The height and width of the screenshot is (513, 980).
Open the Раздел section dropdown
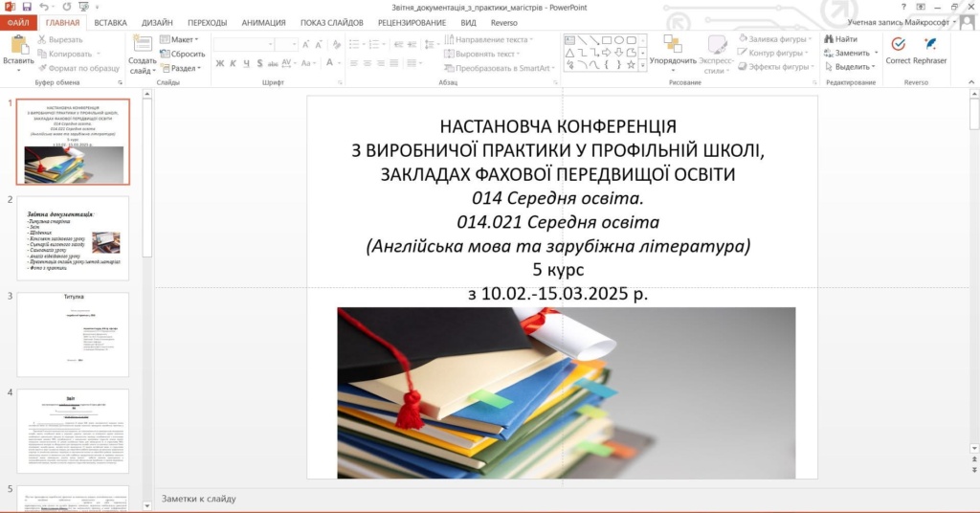coord(181,68)
